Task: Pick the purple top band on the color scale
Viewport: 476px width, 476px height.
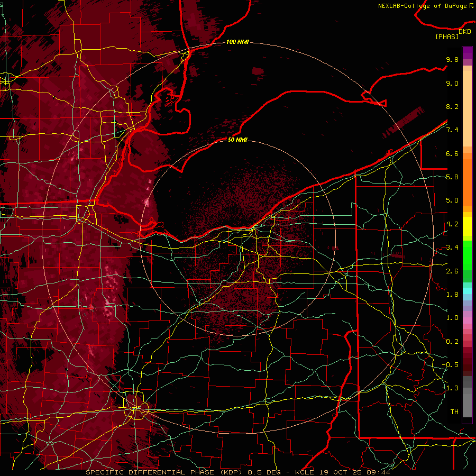Action: tap(467, 53)
